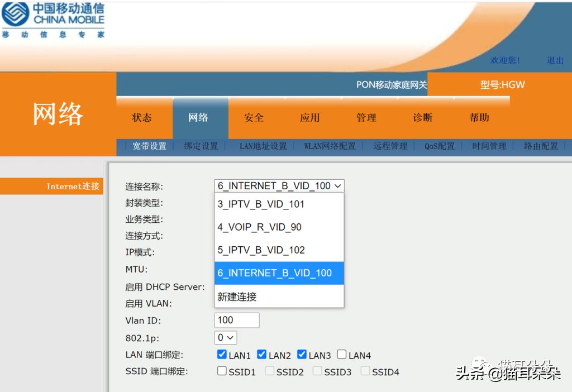
Task: Expand the 802.1p dropdown
Action: [226, 338]
